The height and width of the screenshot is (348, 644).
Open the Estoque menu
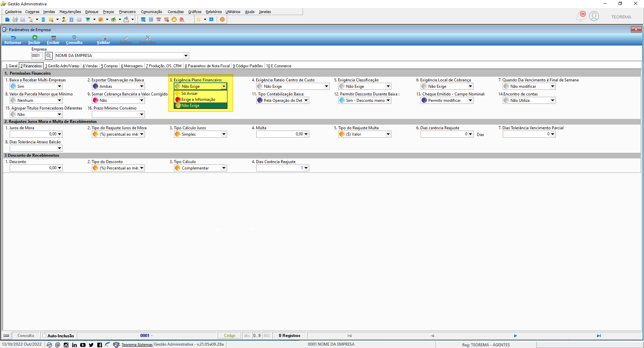point(92,12)
